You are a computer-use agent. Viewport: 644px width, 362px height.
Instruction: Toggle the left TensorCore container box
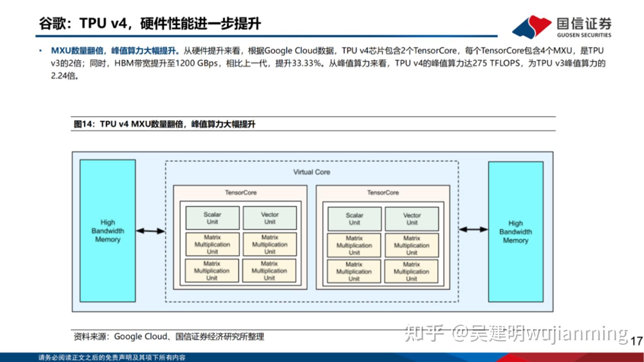pyautogui.click(x=240, y=193)
